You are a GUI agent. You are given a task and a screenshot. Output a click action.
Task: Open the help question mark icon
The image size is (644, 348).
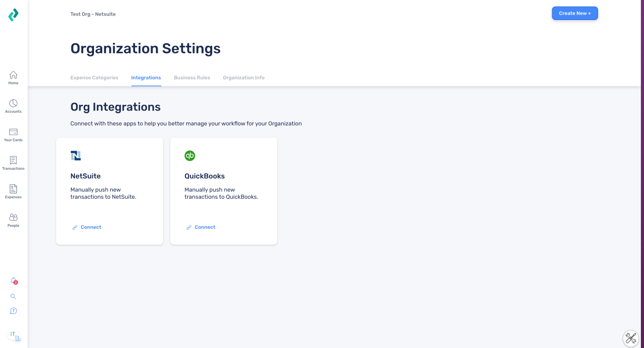(13, 311)
